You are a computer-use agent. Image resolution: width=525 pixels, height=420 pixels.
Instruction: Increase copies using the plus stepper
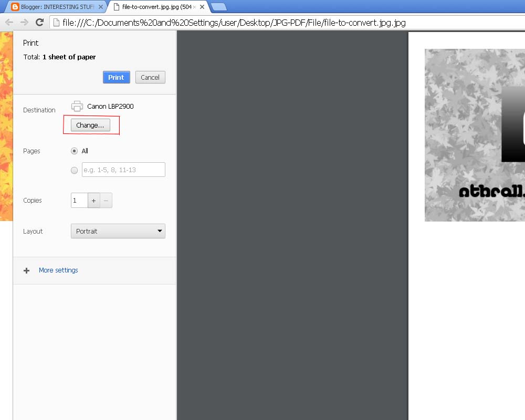click(93, 200)
